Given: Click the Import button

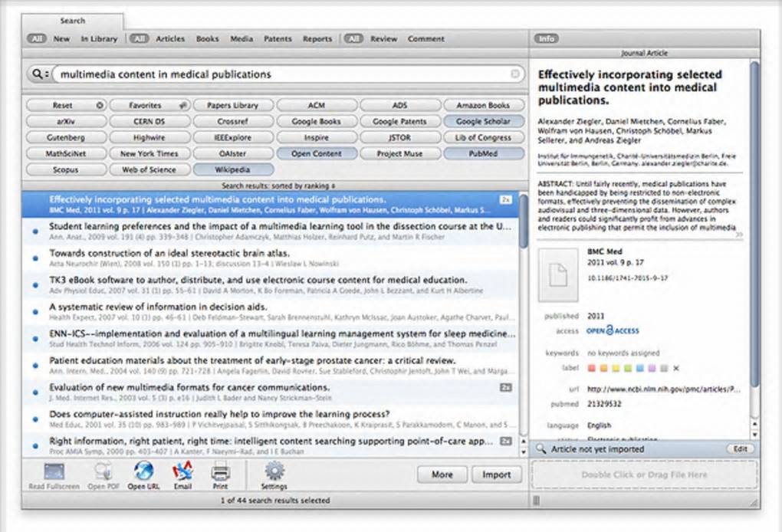Looking at the screenshot, I should pyautogui.click(x=496, y=475).
